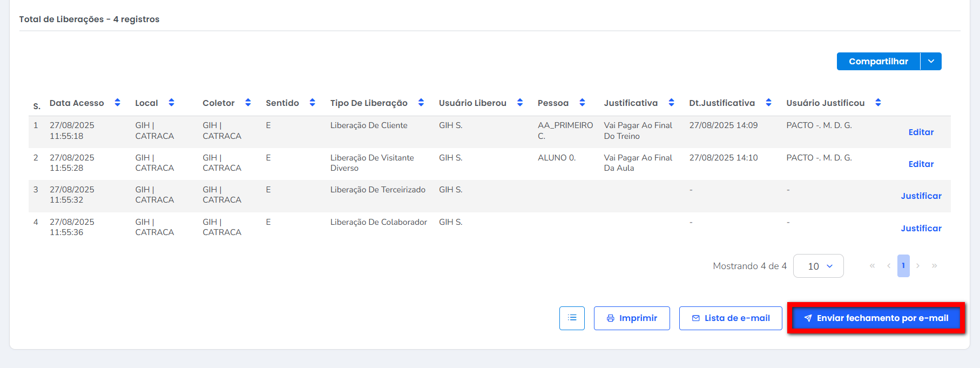Sort the Usuário Justificou column
This screenshot has height=368, width=980.
tap(878, 103)
